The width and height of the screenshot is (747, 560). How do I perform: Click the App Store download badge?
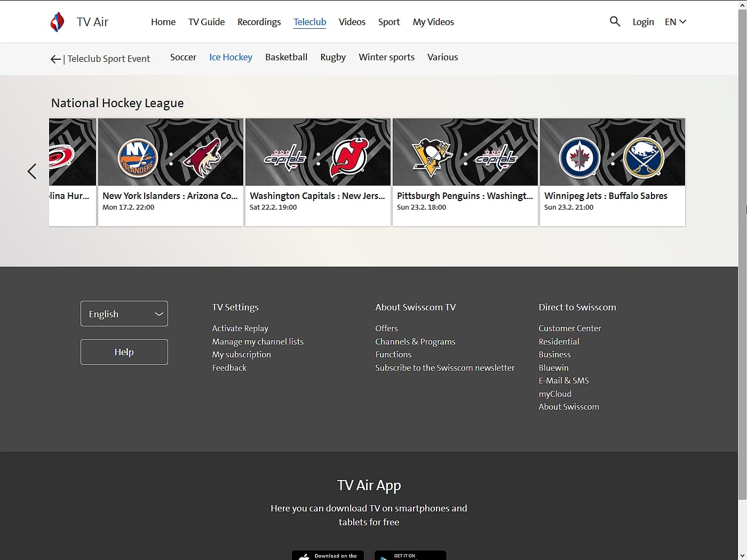[328, 556]
